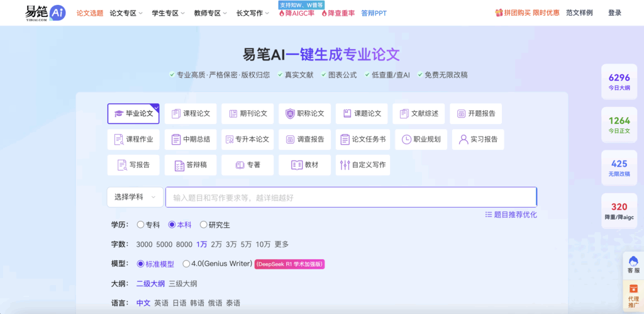644x314 pixels.
Task: Select the 职业规划 clock icon
Action: tap(407, 140)
